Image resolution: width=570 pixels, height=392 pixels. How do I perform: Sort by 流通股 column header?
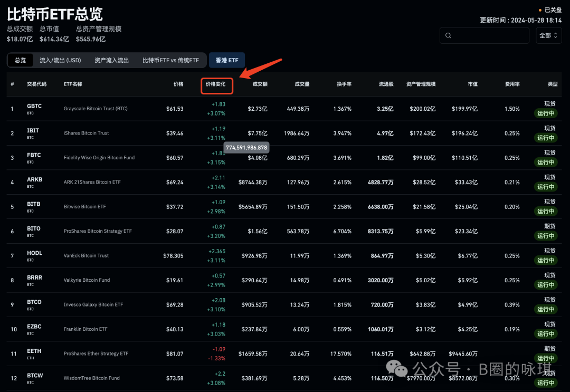[386, 84]
